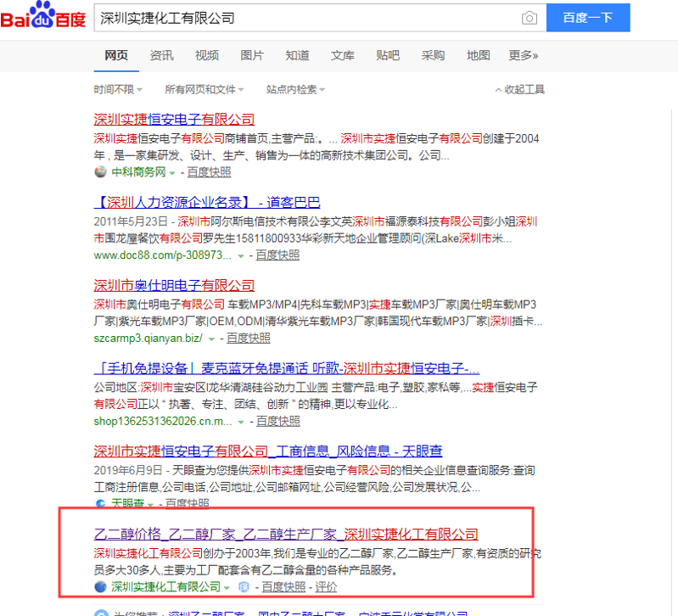Open the 所有网页和文件 filter dropdown
The height and width of the screenshot is (616, 678).
205,89
